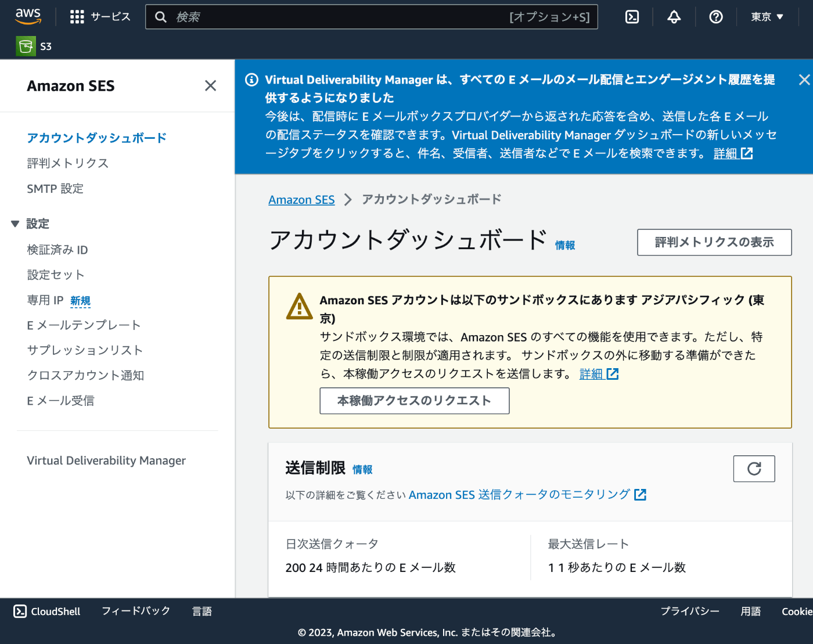The width and height of the screenshot is (813, 644).
Task: Open E メールテンプレート page
Action: pyautogui.click(x=84, y=325)
